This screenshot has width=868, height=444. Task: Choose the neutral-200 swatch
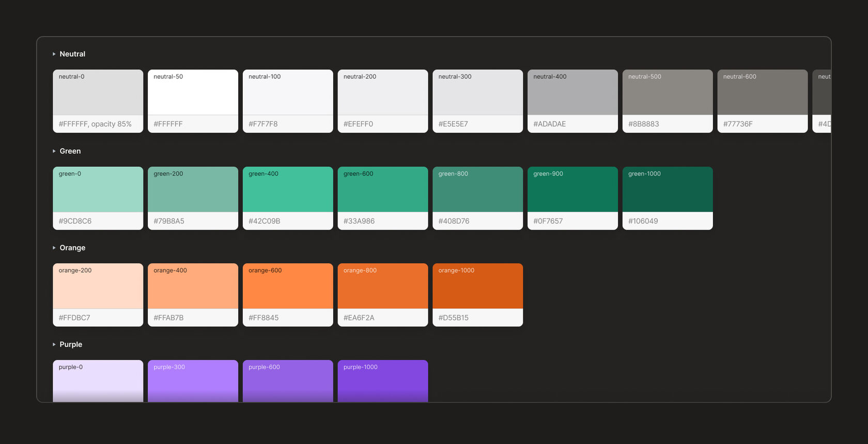coord(383,92)
